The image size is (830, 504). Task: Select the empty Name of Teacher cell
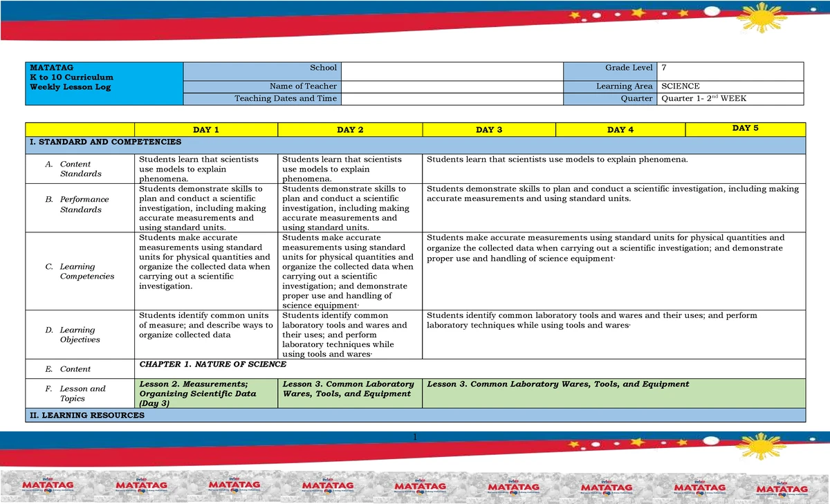tap(453, 86)
